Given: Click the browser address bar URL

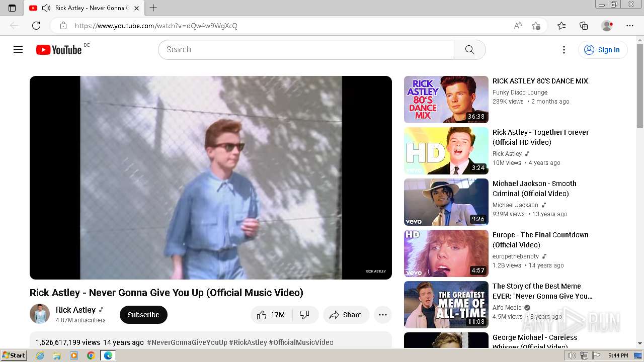Looking at the screenshot, I should (x=156, y=26).
